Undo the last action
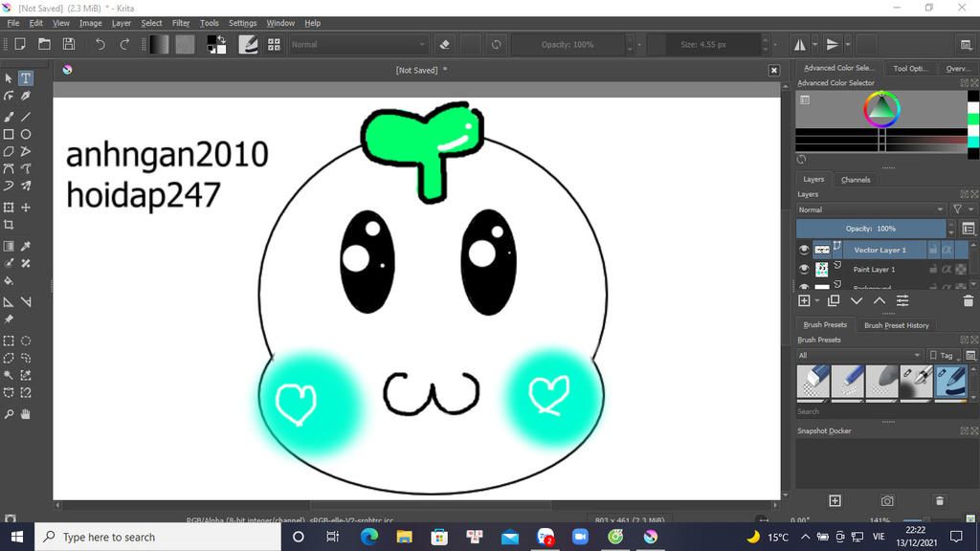 [100, 44]
